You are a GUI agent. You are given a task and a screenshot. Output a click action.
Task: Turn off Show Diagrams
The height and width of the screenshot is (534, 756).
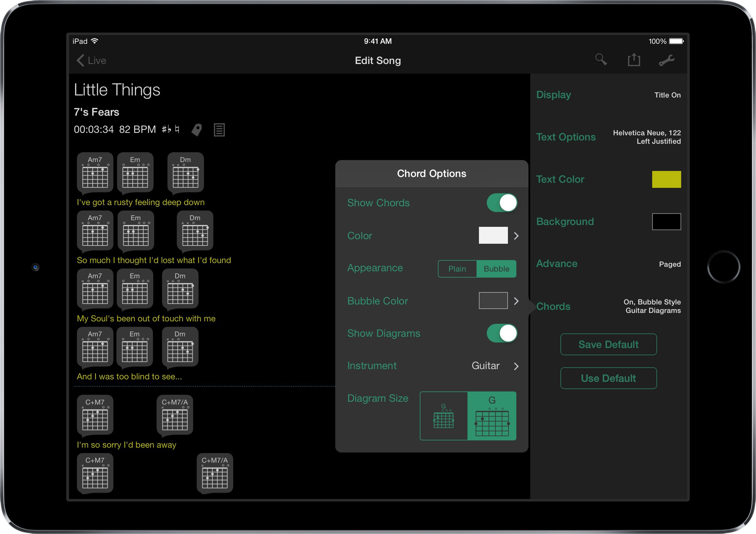click(501, 333)
